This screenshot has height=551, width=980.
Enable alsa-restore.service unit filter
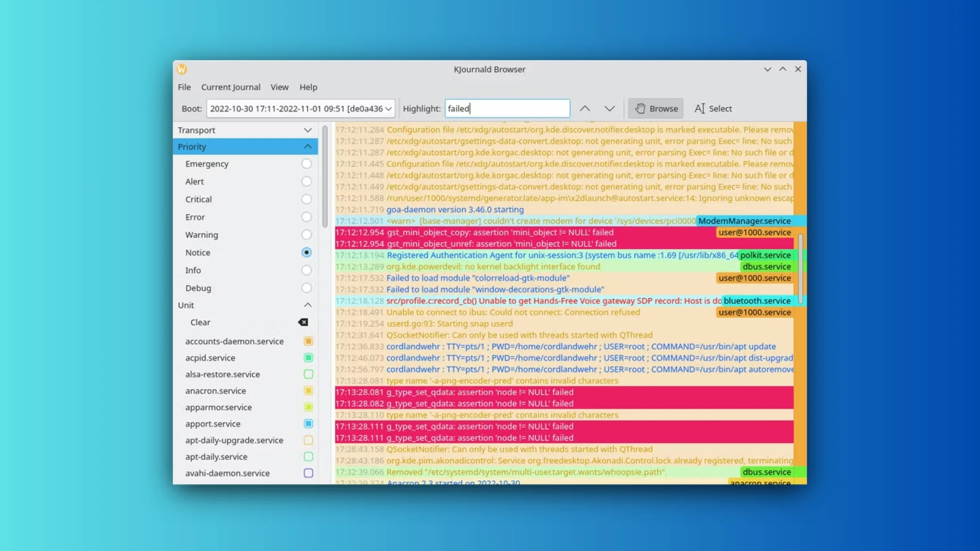click(308, 374)
